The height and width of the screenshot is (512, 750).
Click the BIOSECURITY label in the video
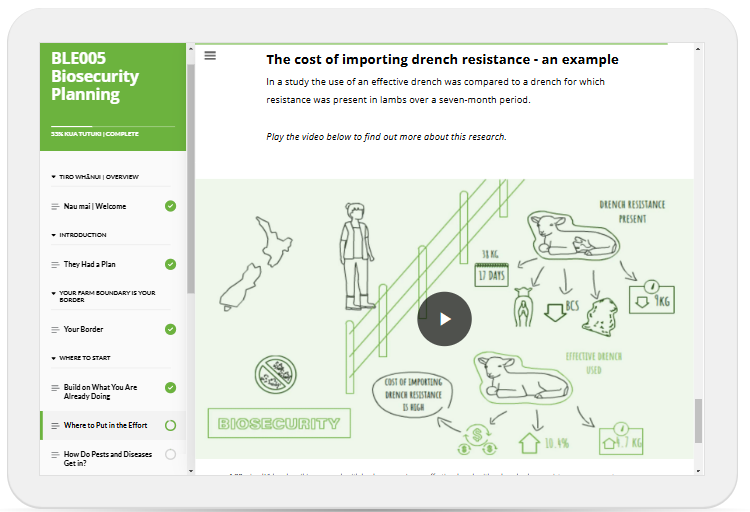(279, 423)
